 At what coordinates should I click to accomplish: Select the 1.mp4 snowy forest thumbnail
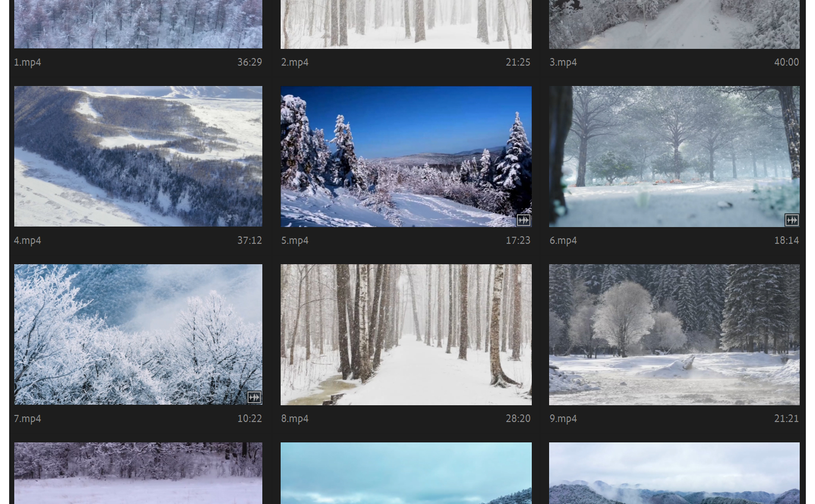138,24
